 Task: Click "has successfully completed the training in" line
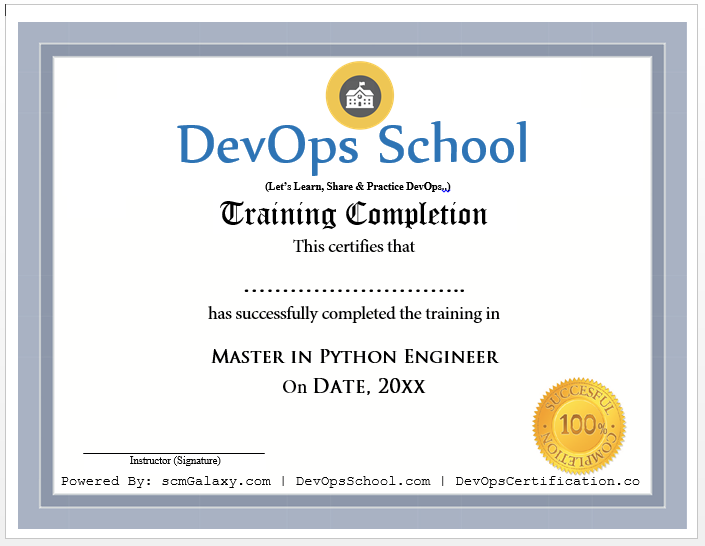point(353,313)
